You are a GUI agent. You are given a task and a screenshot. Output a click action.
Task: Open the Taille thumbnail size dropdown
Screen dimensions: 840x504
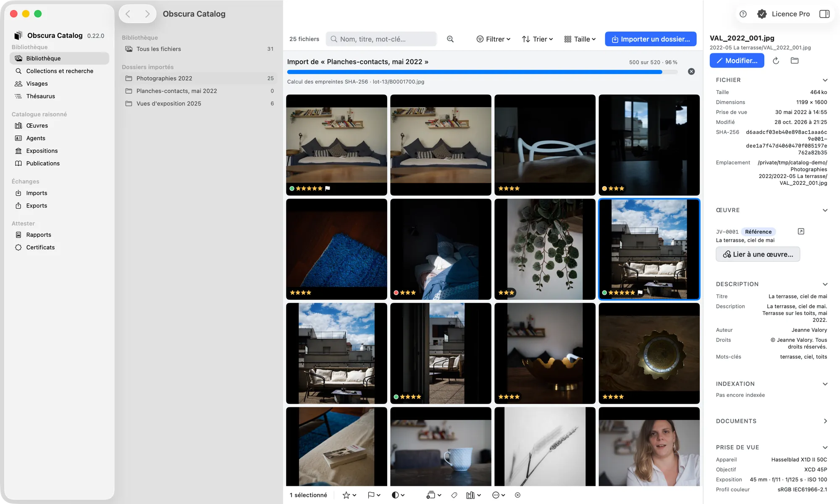pyautogui.click(x=580, y=39)
